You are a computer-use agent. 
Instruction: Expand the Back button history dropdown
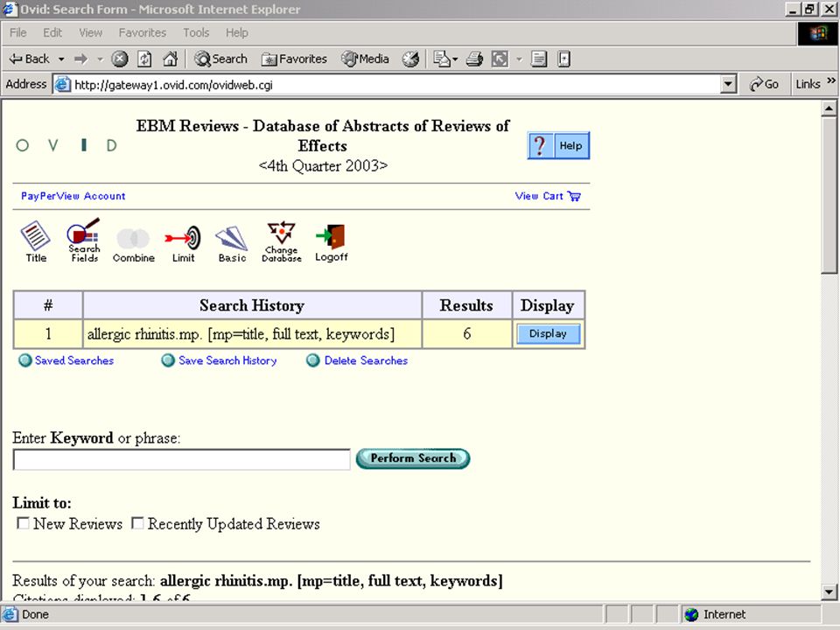(61, 59)
